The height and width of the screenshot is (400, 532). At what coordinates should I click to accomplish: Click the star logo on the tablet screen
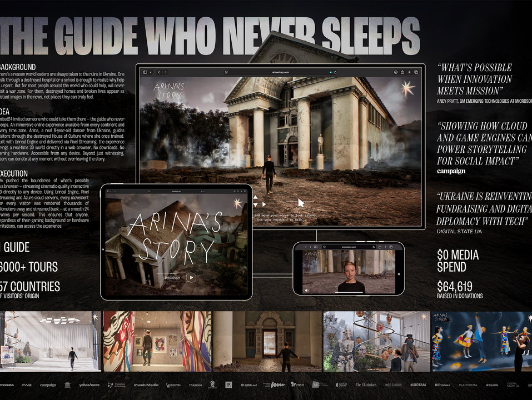click(x=238, y=203)
